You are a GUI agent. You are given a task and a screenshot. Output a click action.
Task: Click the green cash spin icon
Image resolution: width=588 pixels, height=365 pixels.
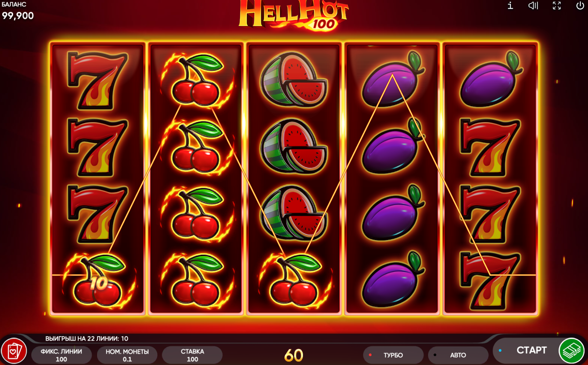click(x=571, y=351)
